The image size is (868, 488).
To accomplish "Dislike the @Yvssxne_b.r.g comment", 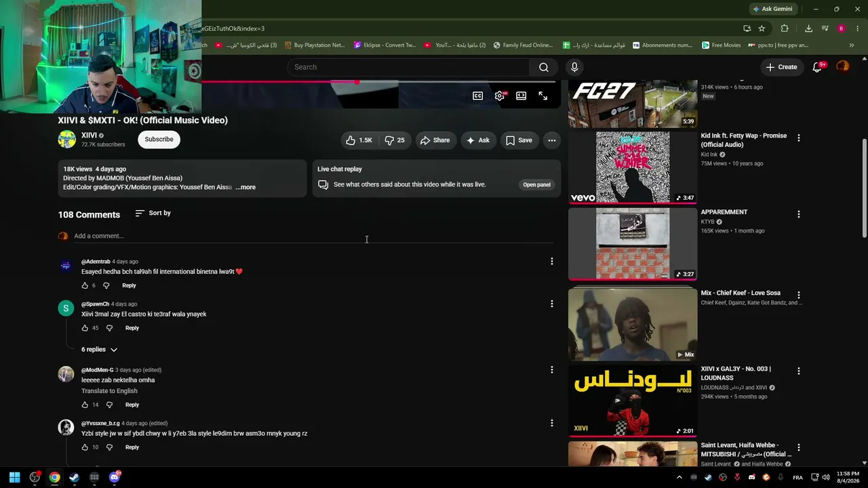I will click(109, 447).
